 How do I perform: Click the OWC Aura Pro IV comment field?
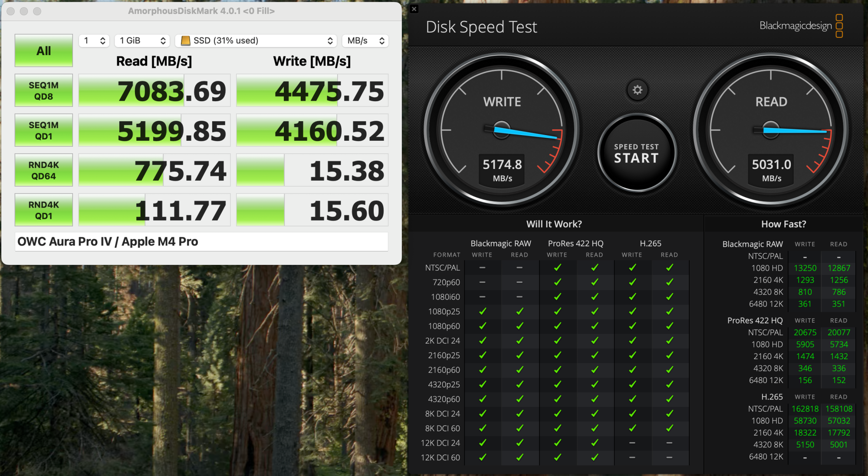tap(201, 241)
